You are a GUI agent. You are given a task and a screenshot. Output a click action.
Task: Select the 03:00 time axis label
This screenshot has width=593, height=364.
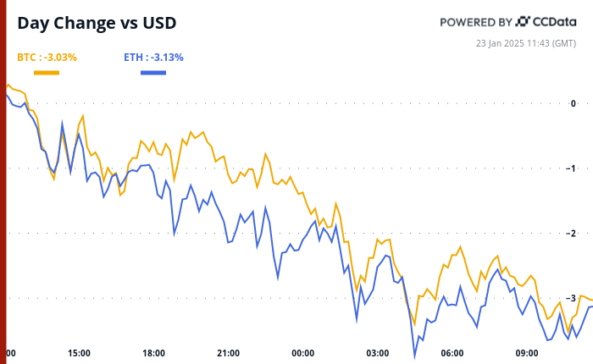click(x=377, y=353)
